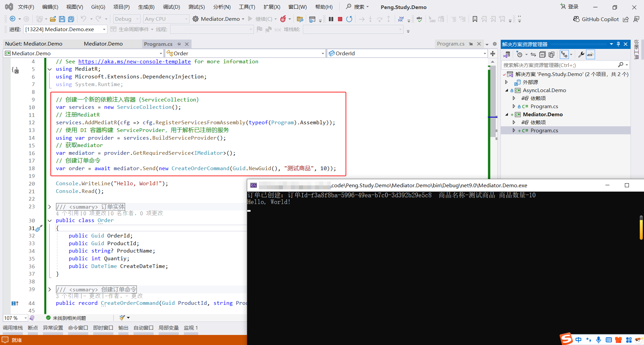644x345 pixels.
Task: Open the OrderId member navigation dropdown
Action: [408, 53]
